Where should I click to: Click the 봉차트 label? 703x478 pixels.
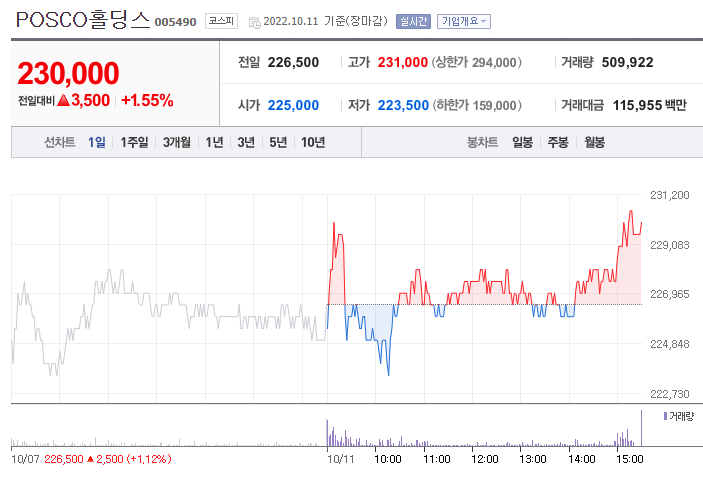482,142
